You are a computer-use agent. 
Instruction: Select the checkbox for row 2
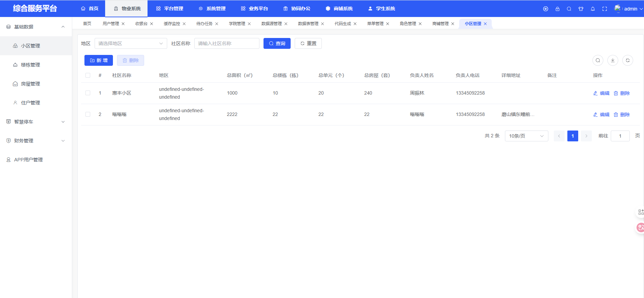click(88, 114)
